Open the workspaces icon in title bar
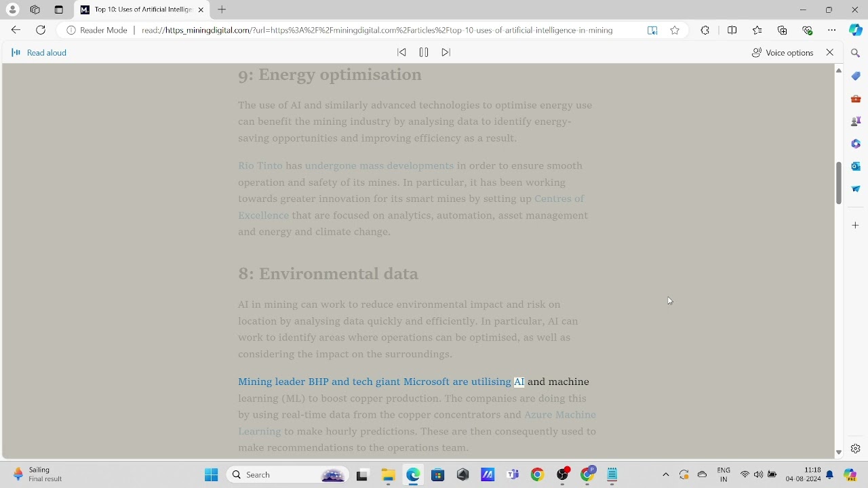 point(35,9)
